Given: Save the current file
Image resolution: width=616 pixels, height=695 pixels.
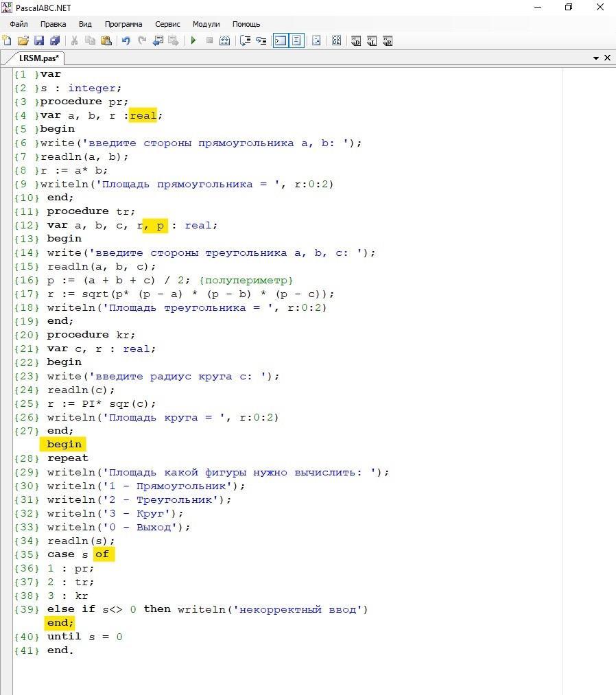Looking at the screenshot, I should pyautogui.click(x=39, y=40).
